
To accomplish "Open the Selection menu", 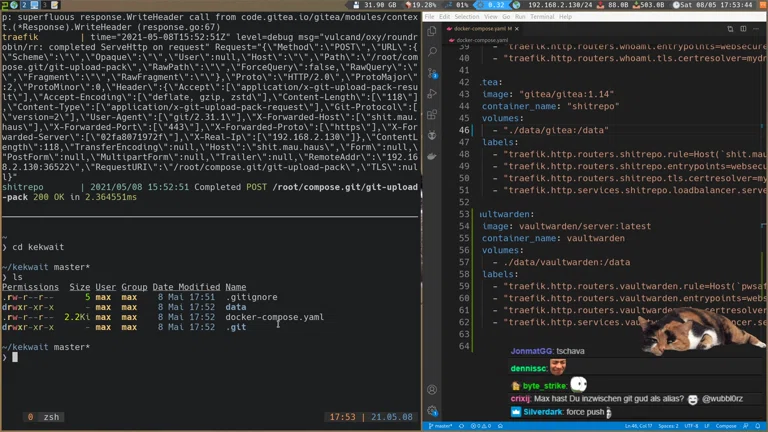I will (x=467, y=17).
